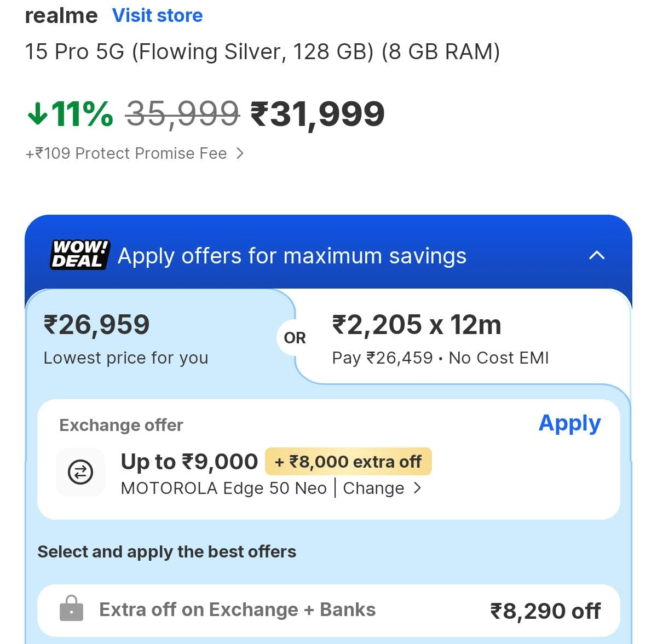Viewport: 657px width, 644px height.
Task: Click the exchange arrows icon beside Up to ₹9,000
Action: (80, 472)
